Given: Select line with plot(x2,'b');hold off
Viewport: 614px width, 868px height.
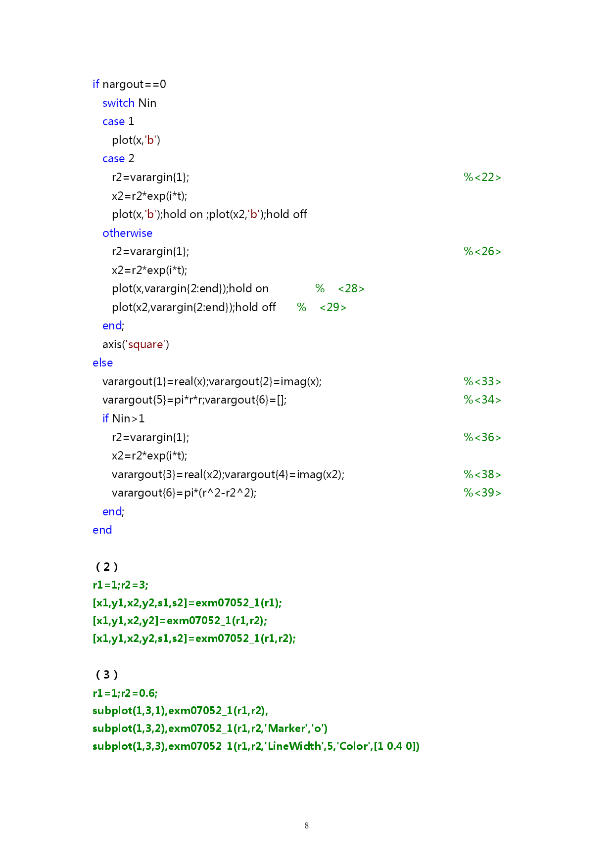Looking at the screenshot, I should coord(209,215).
